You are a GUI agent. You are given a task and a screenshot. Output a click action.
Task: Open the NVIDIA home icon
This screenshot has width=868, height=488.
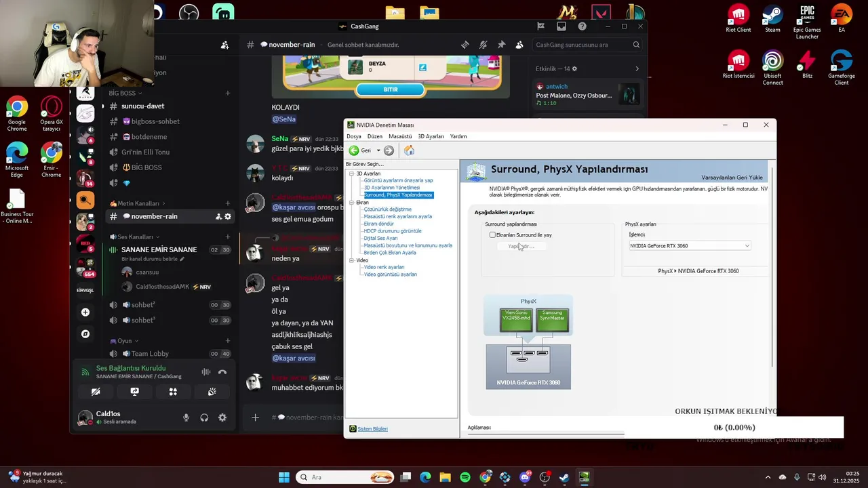tap(409, 150)
